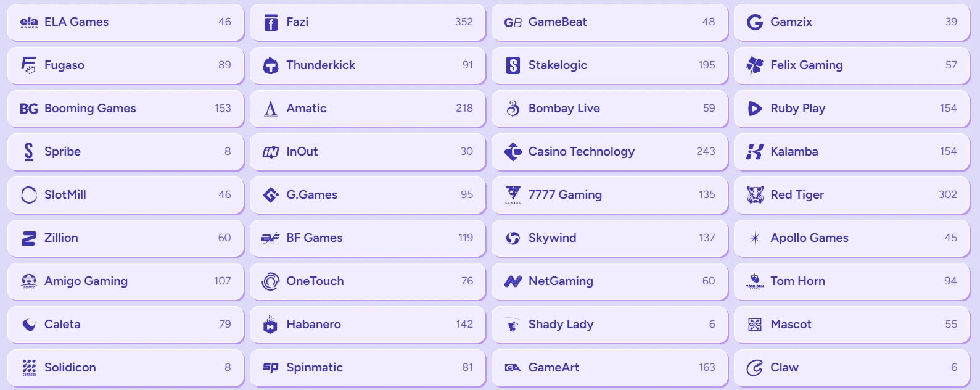This screenshot has height=390, width=980.
Task: Select the Ruby Play play-button icon
Action: (755, 109)
